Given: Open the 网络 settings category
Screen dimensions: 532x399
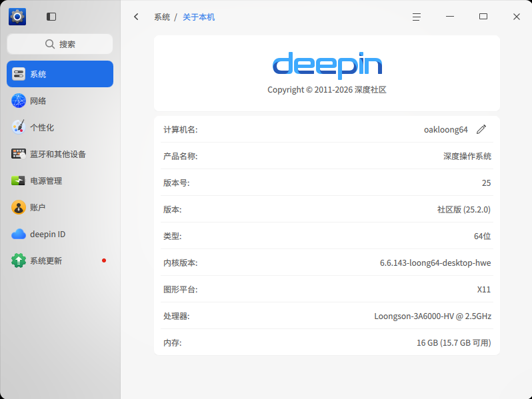Looking at the screenshot, I should [x=60, y=101].
